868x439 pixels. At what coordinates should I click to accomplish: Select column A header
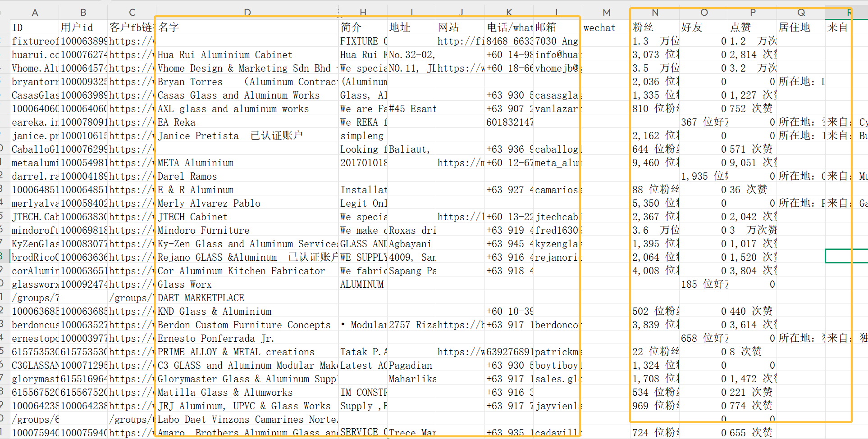(x=35, y=12)
